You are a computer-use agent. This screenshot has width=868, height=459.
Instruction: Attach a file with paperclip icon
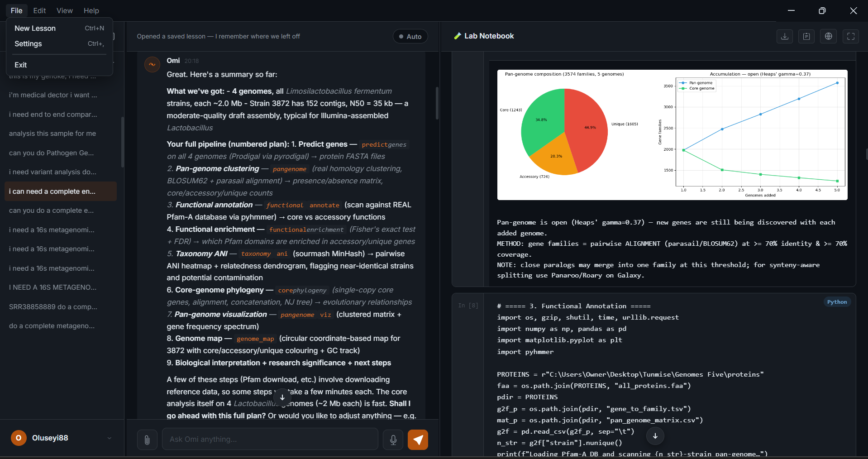(x=147, y=440)
